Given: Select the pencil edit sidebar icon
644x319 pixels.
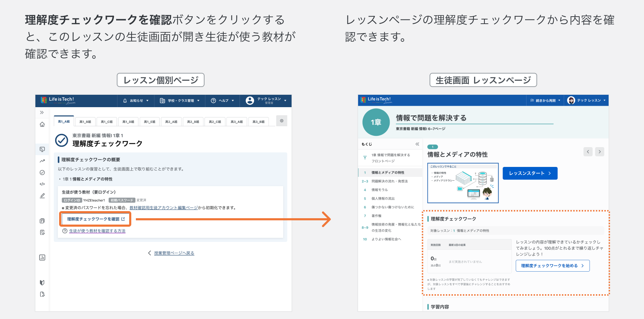Looking at the screenshot, I should (42, 196).
